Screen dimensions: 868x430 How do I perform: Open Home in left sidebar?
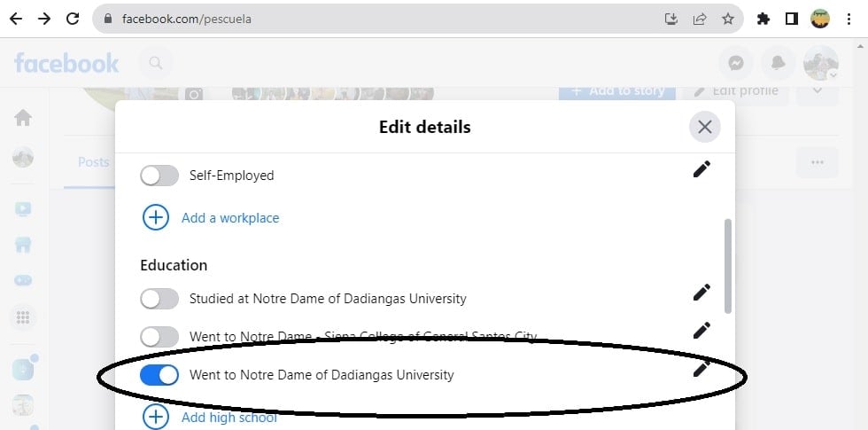click(23, 117)
